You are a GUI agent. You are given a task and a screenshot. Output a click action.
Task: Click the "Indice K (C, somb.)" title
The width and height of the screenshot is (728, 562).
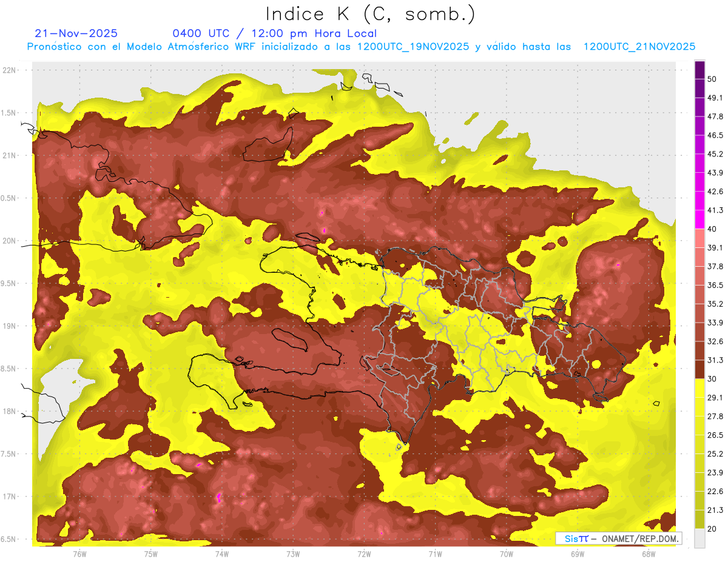pyautogui.click(x=370, y=14)
